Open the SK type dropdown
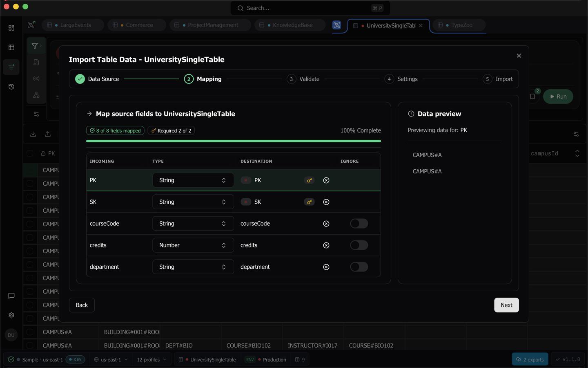The width and height of the screenshot is (588, 368). click(193, 202)
